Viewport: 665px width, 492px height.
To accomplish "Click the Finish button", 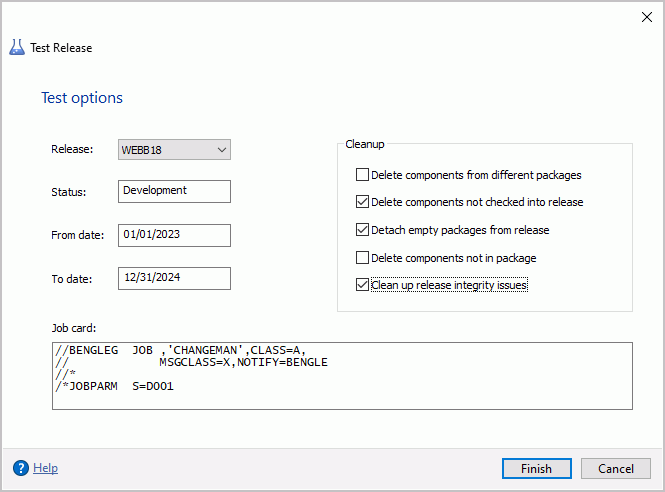I will 536,469.
